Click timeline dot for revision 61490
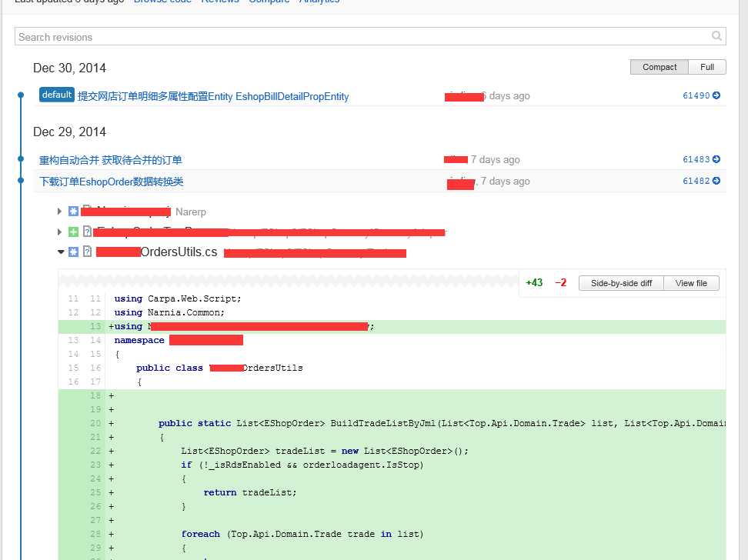 [x=21, y=95]
